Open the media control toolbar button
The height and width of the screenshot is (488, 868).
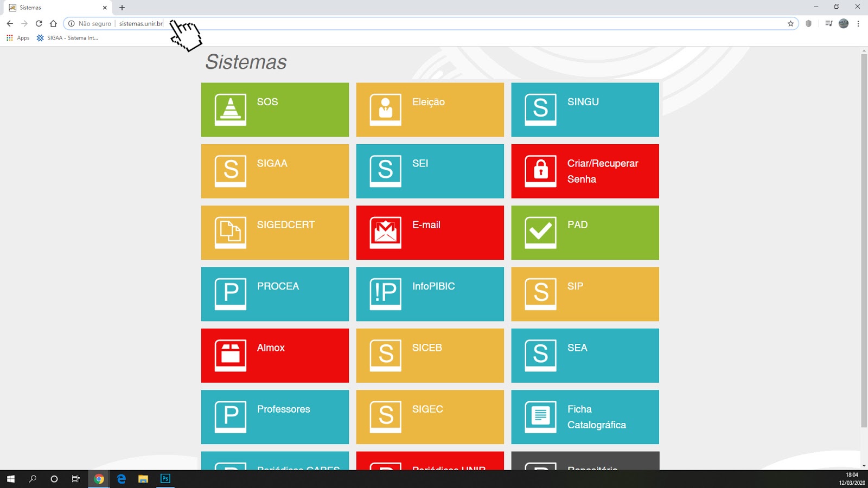click(x=828, y=23)
